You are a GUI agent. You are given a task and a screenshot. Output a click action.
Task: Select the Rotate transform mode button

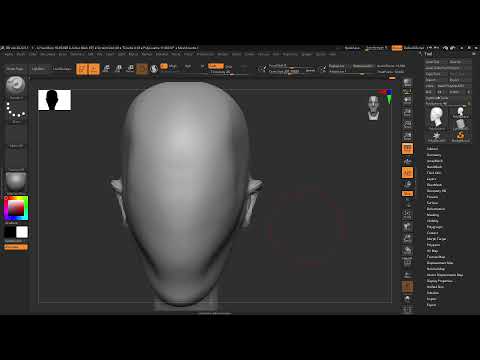tap(130, 69)
